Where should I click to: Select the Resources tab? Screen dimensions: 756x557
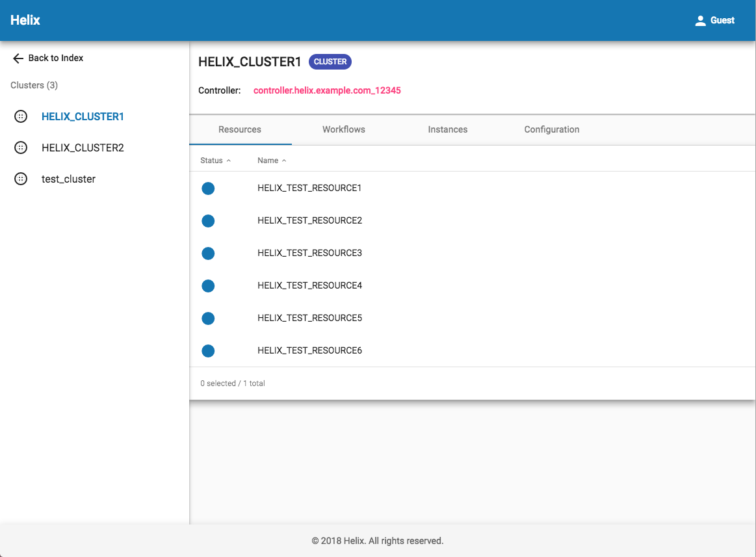(x=240, y=129)
